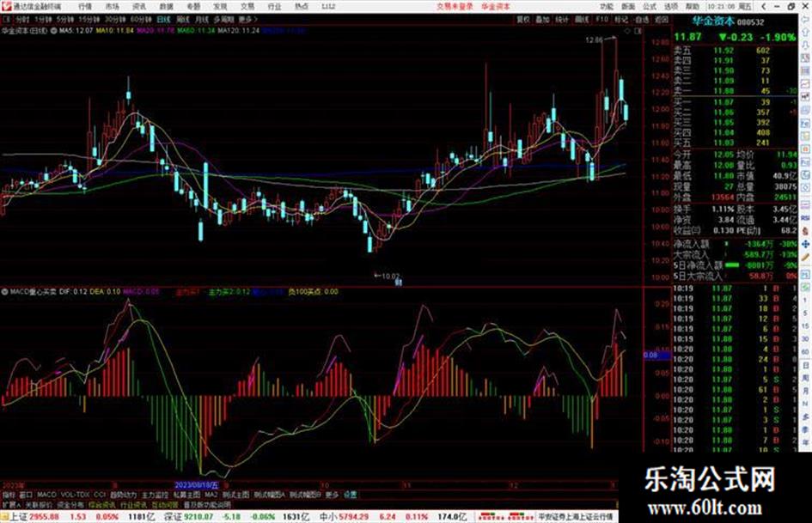Image resolution: width=812 pixels, height=523 pixels.
Task: Switch chart to 15分钟 period
Action: pos(89,19)
